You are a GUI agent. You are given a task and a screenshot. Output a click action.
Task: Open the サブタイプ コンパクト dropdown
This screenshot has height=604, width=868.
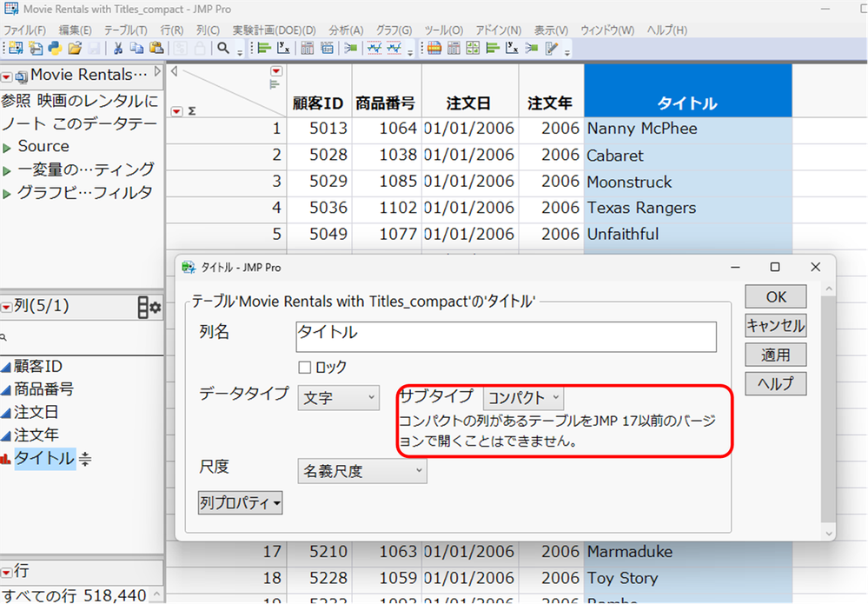point(524,397)
